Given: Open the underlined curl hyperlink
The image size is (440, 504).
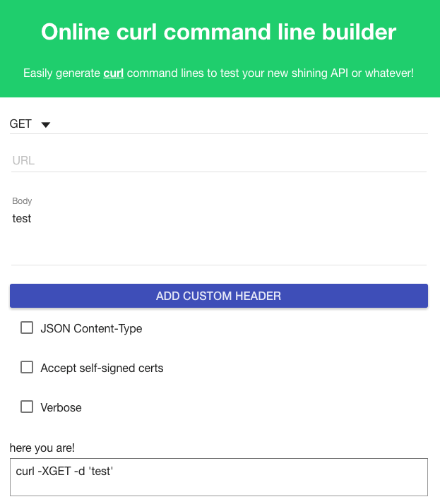Looking at the screenshot, I should [113, 73].
